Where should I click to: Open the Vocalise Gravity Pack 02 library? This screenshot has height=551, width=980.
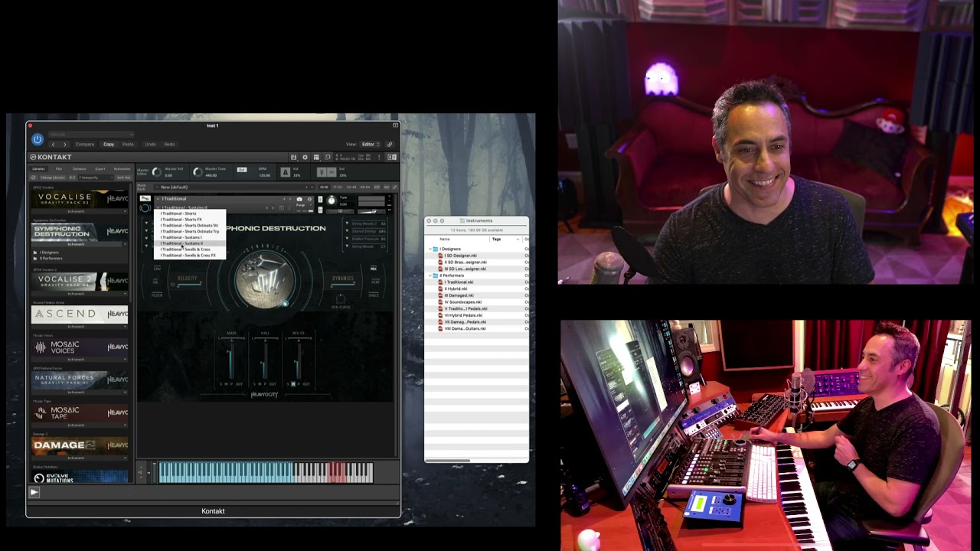pos(80,198)
